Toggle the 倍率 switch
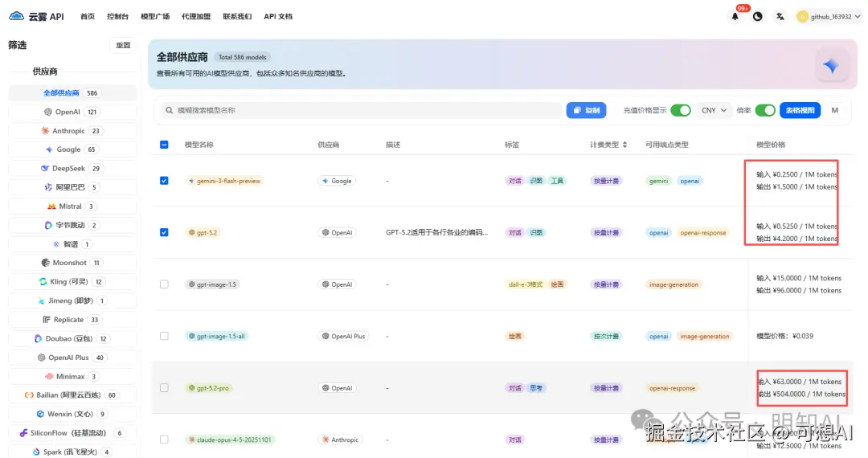 click(765, 110)
